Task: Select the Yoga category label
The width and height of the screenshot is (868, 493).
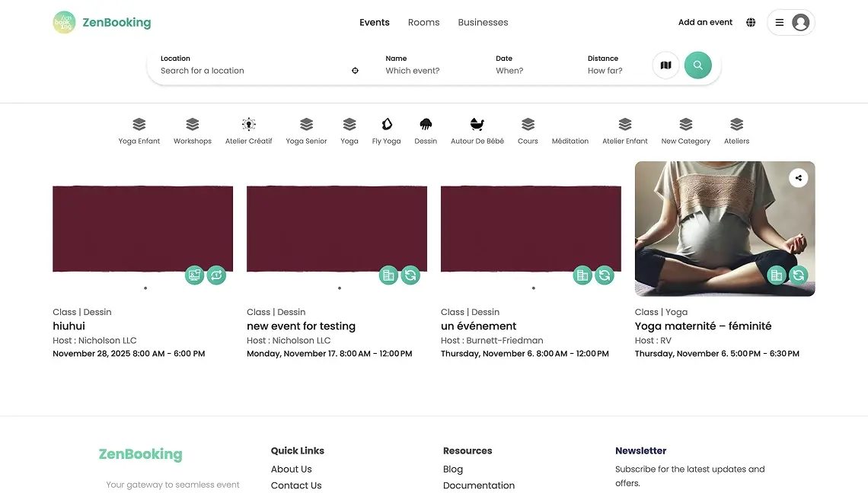Action: pyautogui.click(x=349, y=141)
